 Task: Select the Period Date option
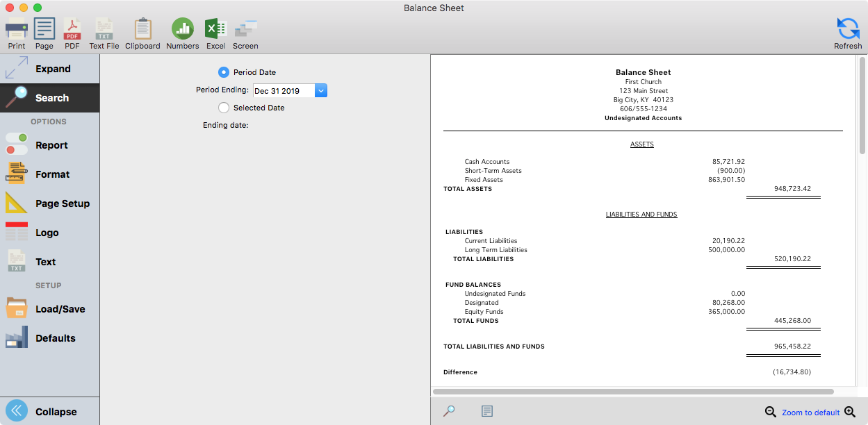coord(224,72)
